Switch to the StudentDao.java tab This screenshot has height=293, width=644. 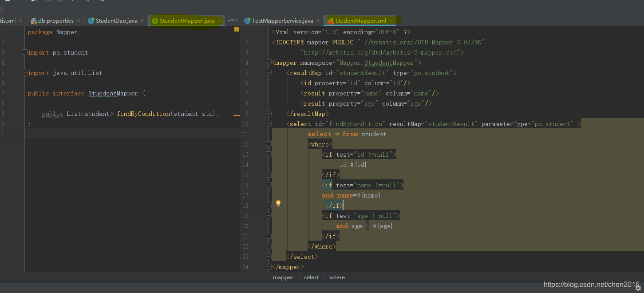click(116, 21)
